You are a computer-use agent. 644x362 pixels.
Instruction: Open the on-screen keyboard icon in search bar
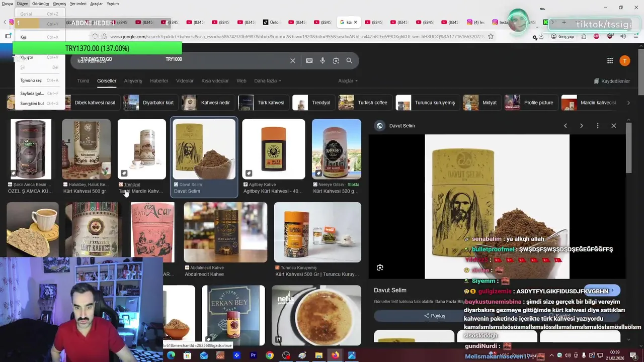point(309,61)
